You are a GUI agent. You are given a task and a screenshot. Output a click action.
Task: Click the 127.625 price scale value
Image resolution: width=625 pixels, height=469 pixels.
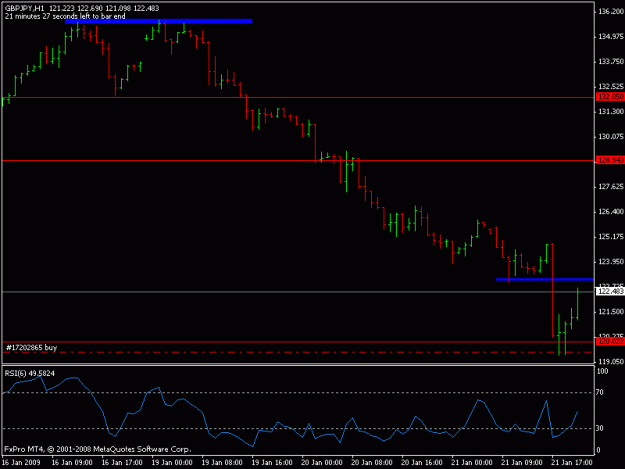[x=611, y=187]
